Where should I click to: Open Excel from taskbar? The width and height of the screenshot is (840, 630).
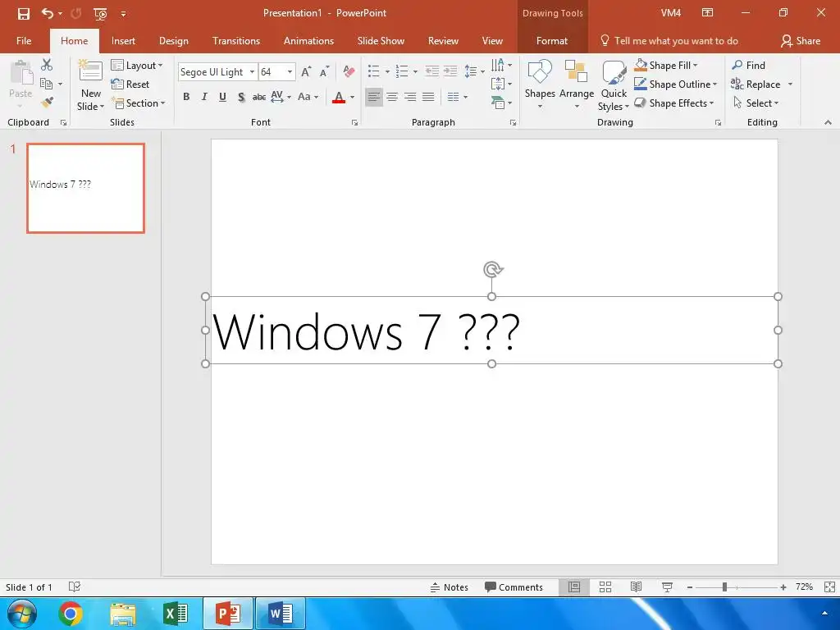176,614
